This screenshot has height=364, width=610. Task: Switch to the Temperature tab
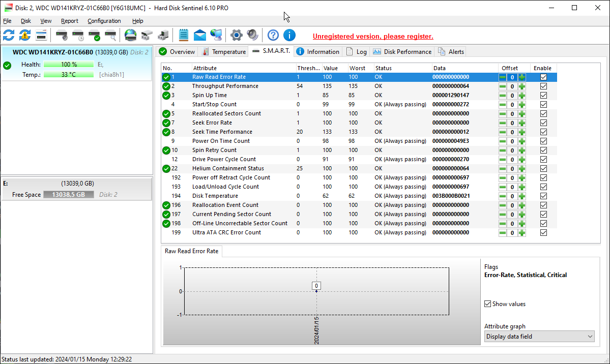tap(224, 52)
